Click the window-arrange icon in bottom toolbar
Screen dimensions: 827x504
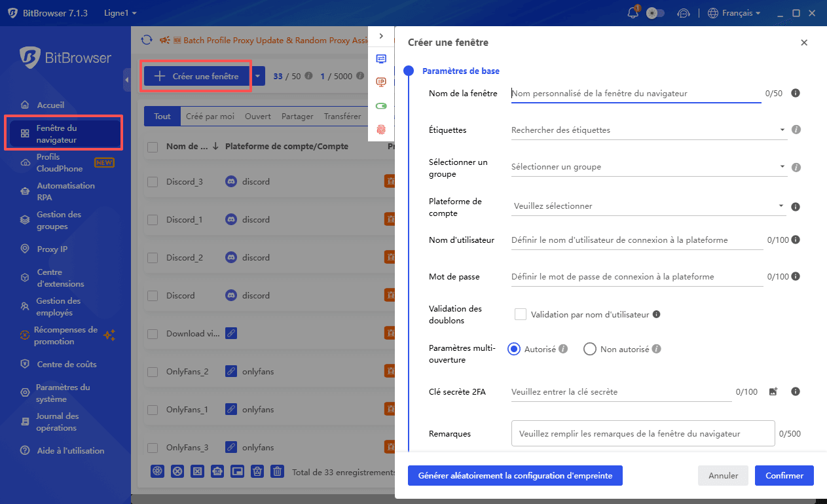click(238, 471)
